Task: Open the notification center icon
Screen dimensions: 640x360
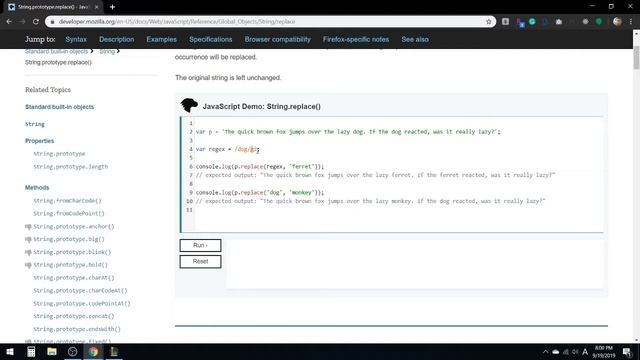Action: [x=627, y=351]
